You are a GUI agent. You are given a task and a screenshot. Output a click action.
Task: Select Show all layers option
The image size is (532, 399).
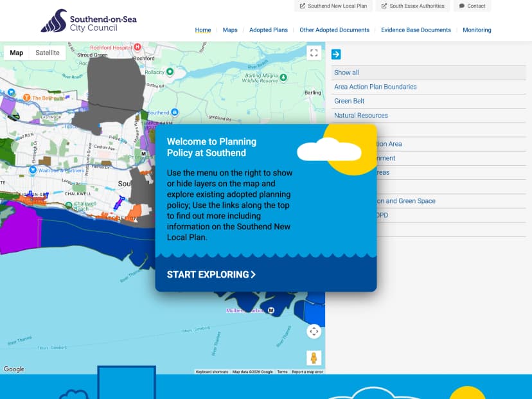click(429, 73)
